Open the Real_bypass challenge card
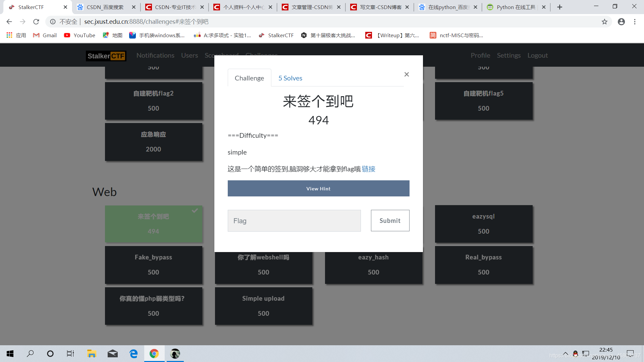 point(484,265)
